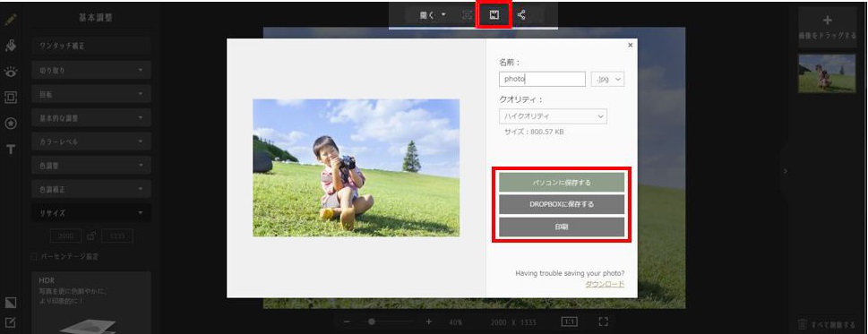The width and height of the screenshot is (868, 334).
Task: Open the ハイクオリティ quality dropdown
Action: point(553,116)
